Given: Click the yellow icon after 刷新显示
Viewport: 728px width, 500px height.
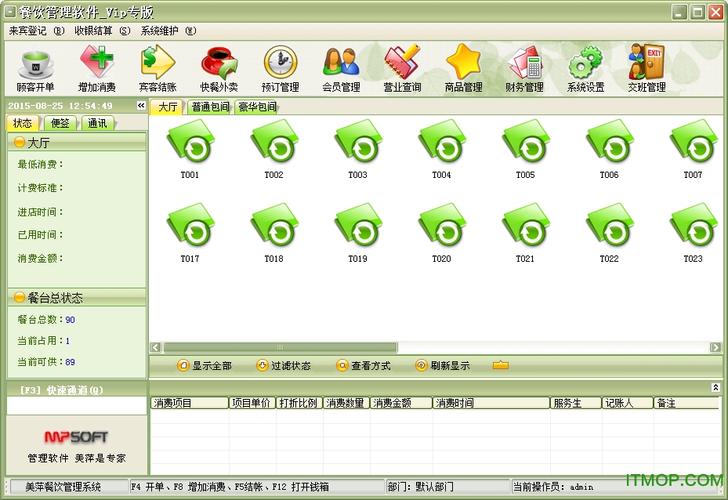Looking at the screenshot, I should [x=500, y=365].
